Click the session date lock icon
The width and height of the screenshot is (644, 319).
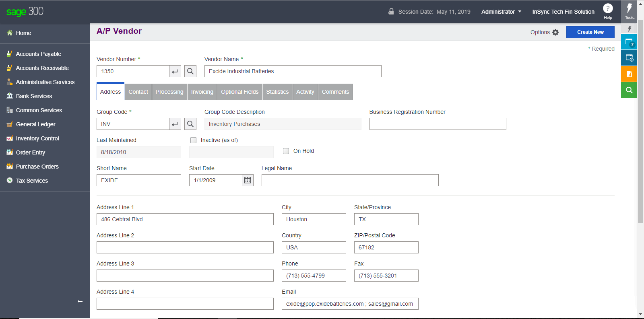coord(391,11)
